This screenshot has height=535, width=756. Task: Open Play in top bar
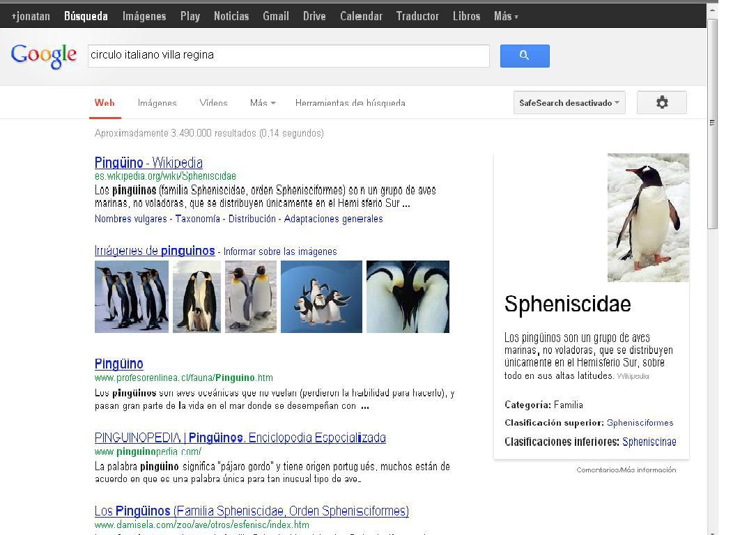[x=190, y=17]
